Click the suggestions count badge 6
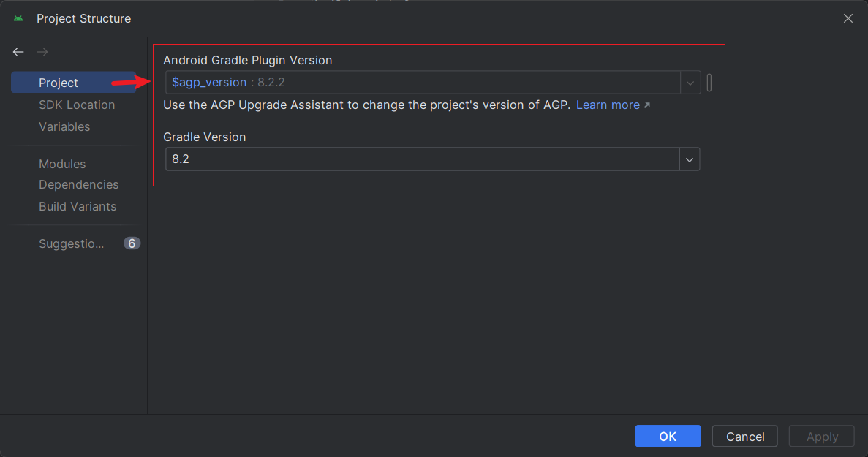868x457 pixels. (x=132, y=243)
